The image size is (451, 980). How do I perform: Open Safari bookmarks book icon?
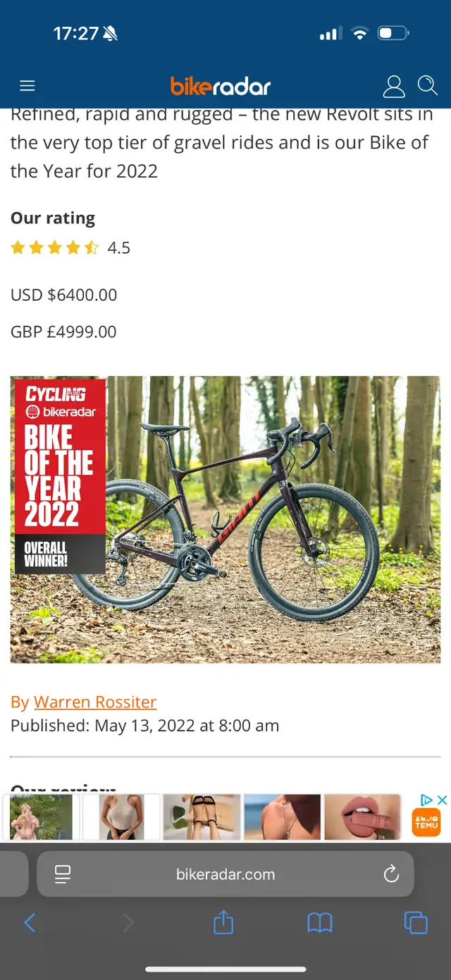pyautogui.click(x=320, y=922)
